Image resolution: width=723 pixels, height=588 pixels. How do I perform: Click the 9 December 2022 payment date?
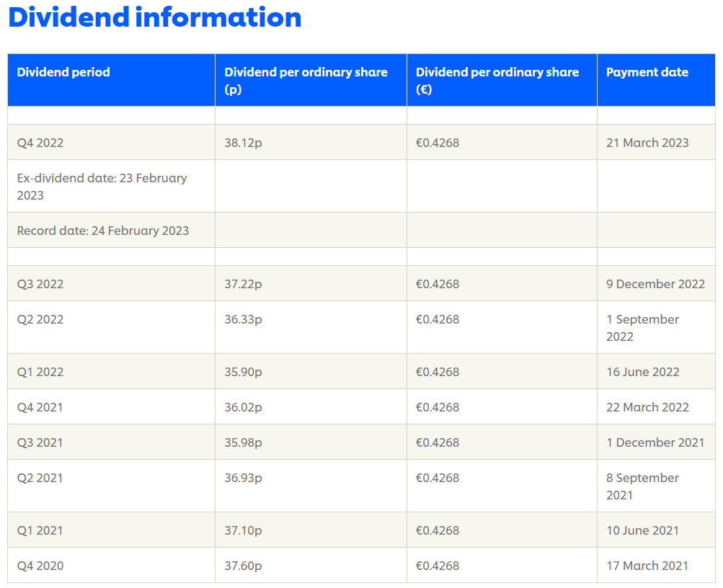655,284
